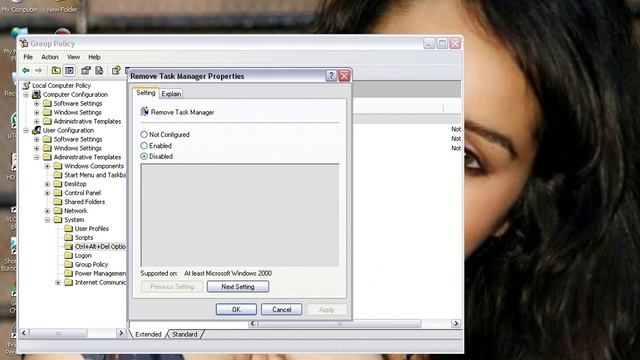The height and width of the screenshot is (360, 640).
Task: Click the Properties toolbar icon
Action: pyautogui.click(x=86, y=71)
